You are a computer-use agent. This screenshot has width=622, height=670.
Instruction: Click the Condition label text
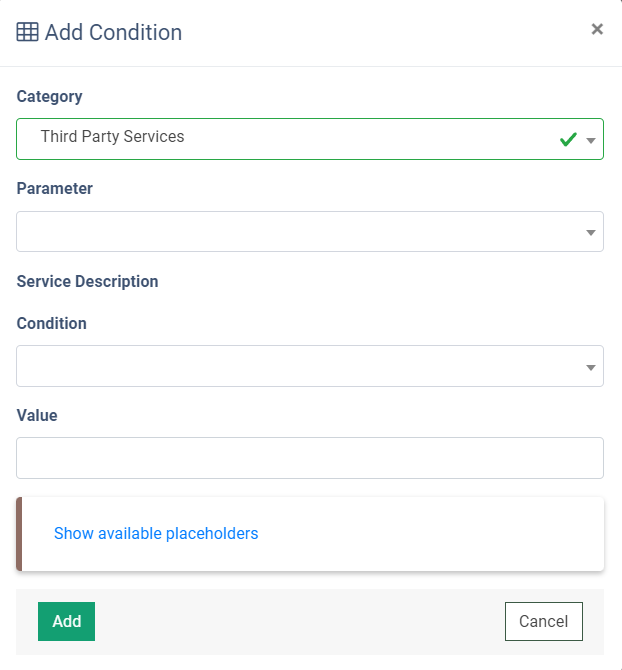pos(51,323)
